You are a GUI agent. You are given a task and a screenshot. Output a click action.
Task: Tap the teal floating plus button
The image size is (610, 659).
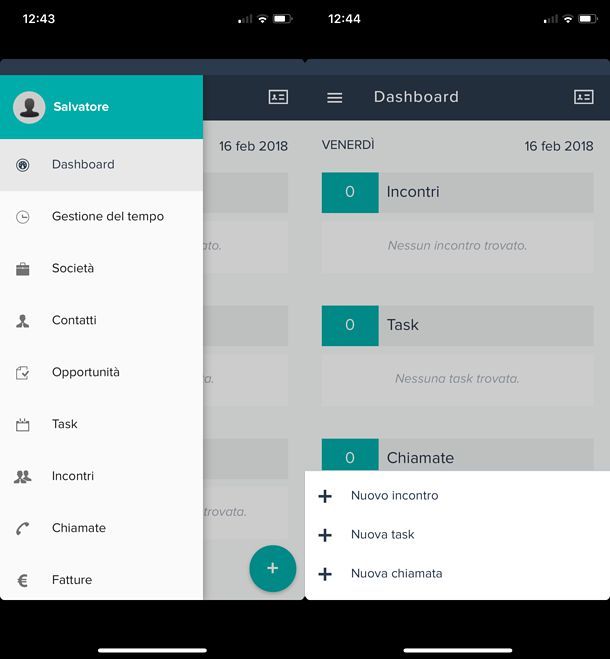[273, 569]
